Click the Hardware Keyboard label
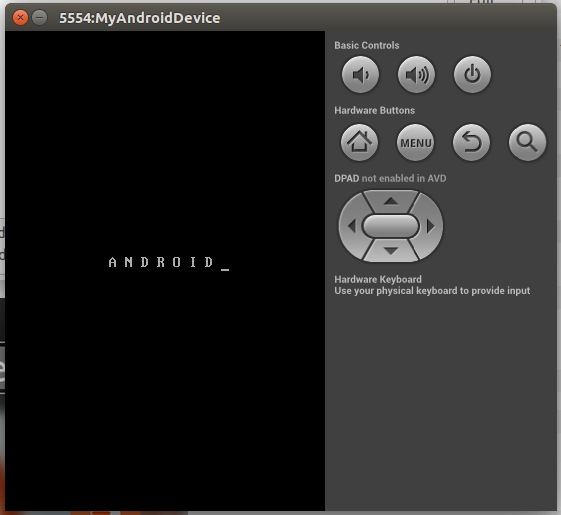Viewport: 561px width, 515px height. click(378, 279)
